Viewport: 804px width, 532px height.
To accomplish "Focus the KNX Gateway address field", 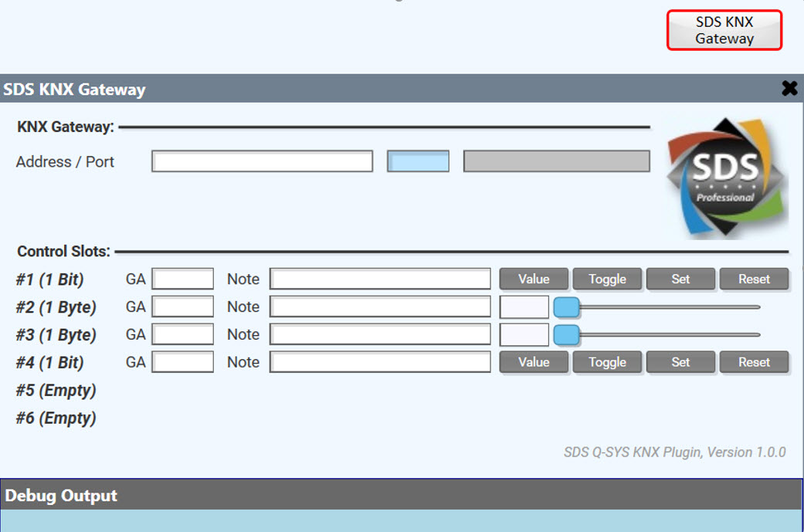I will pos(262,161).
